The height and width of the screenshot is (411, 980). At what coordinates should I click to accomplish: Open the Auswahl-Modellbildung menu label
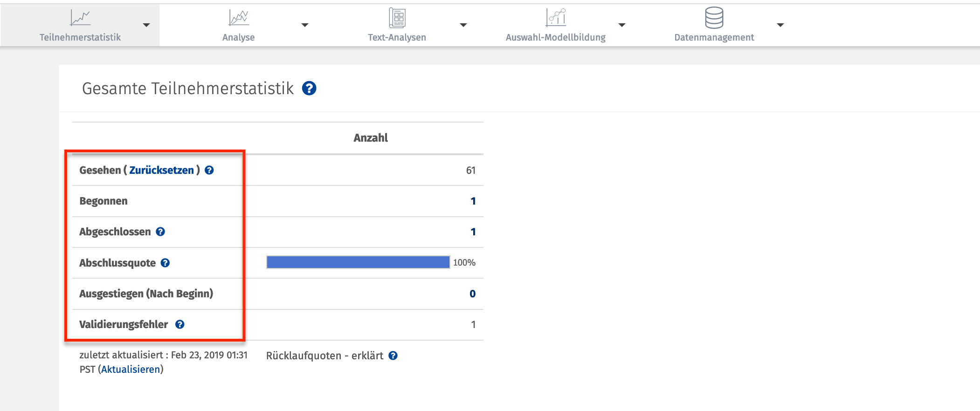click(x=555, y=38)
